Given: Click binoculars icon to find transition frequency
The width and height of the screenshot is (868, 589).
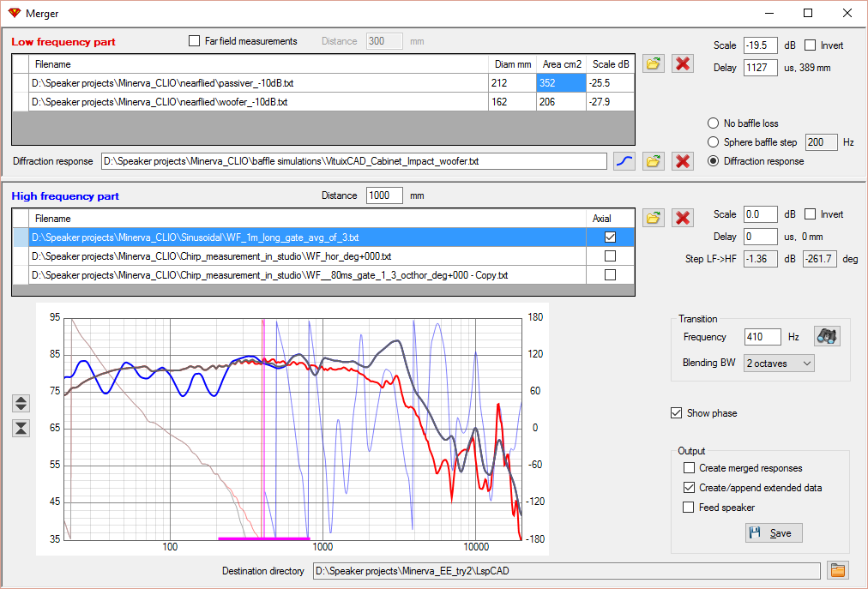Looking at the screenshot, I should [827, 336].
